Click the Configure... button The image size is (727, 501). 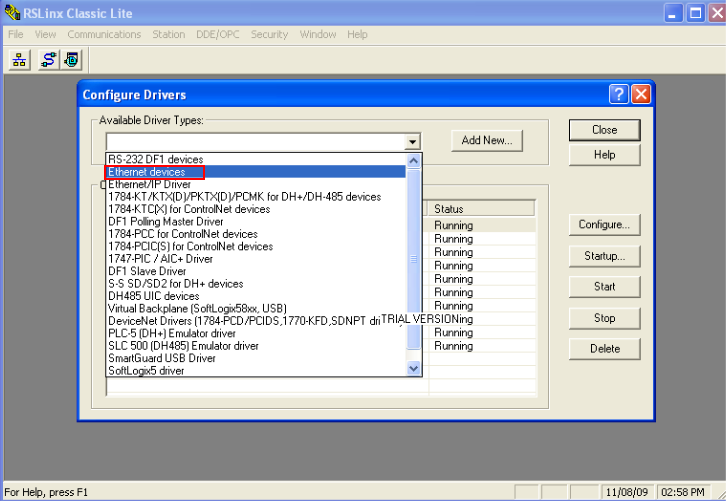click(605, 225)
